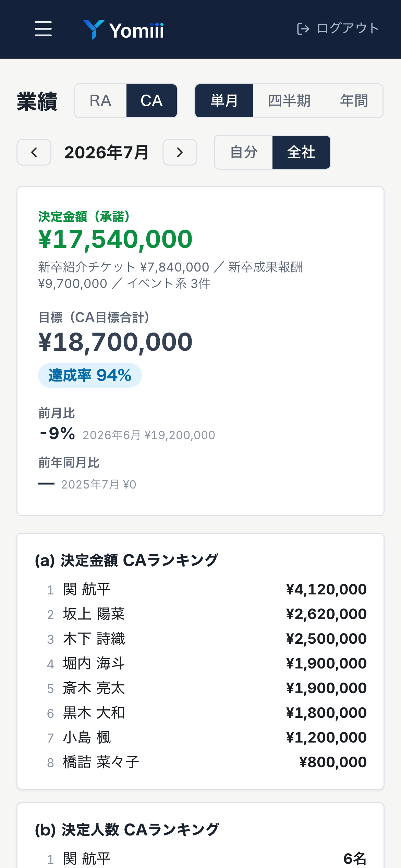Viewport: 401px width, 868px height.
Task: Go to previous month with left chevron
Action: pos(34,152)
